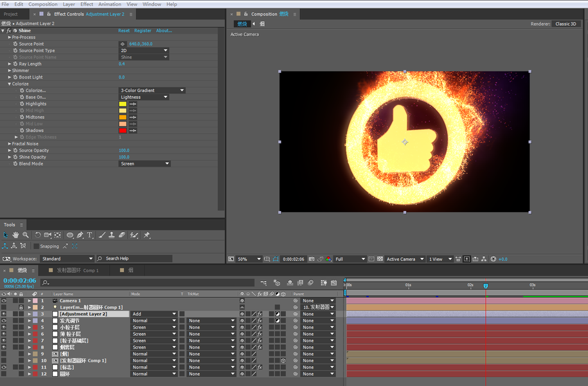The height and width of the screenshot is (386, 588).
Task: Click the Renderer Classic 3D button
Action: pyautogui.click(x=566, y=24)
